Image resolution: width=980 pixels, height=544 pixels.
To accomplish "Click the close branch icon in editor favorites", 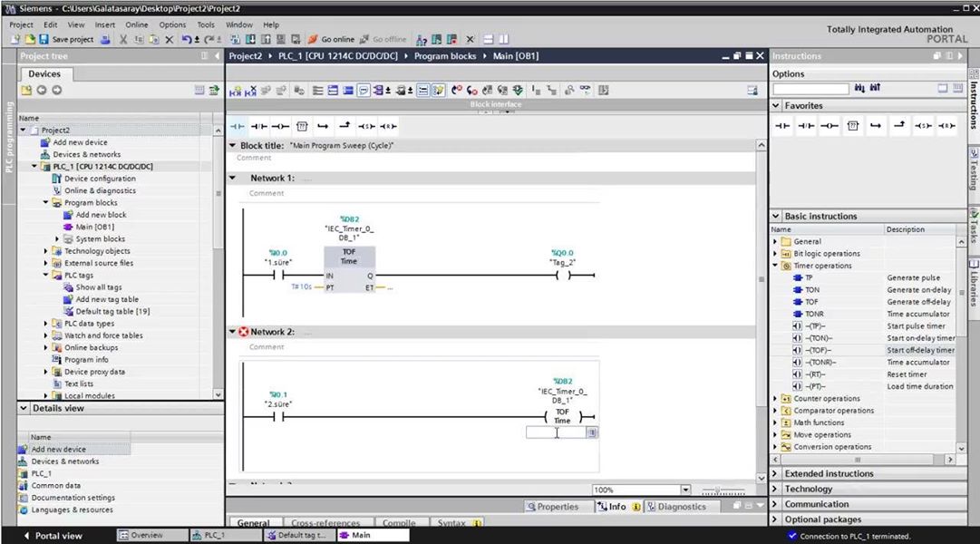I will click(x=344, y=126).
